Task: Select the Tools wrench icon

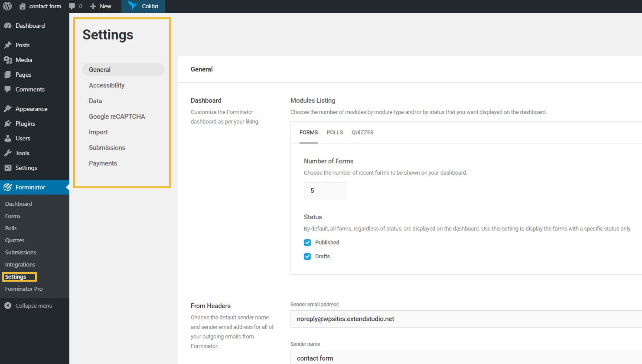Action: click(x=7, y=153)
